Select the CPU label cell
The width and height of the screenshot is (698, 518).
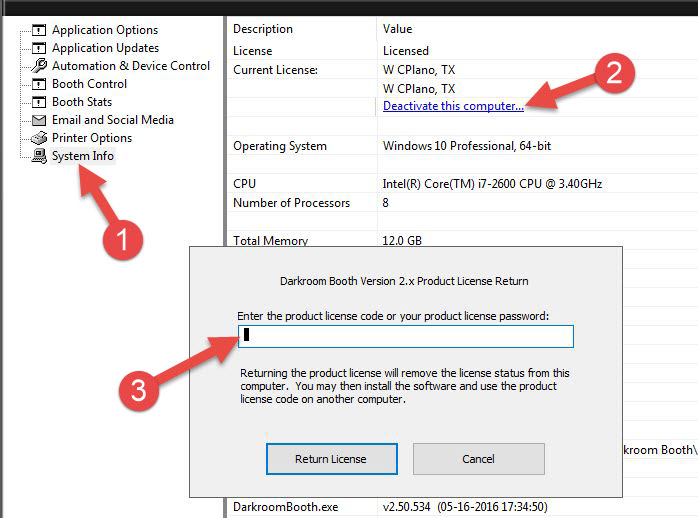[244, 184]
